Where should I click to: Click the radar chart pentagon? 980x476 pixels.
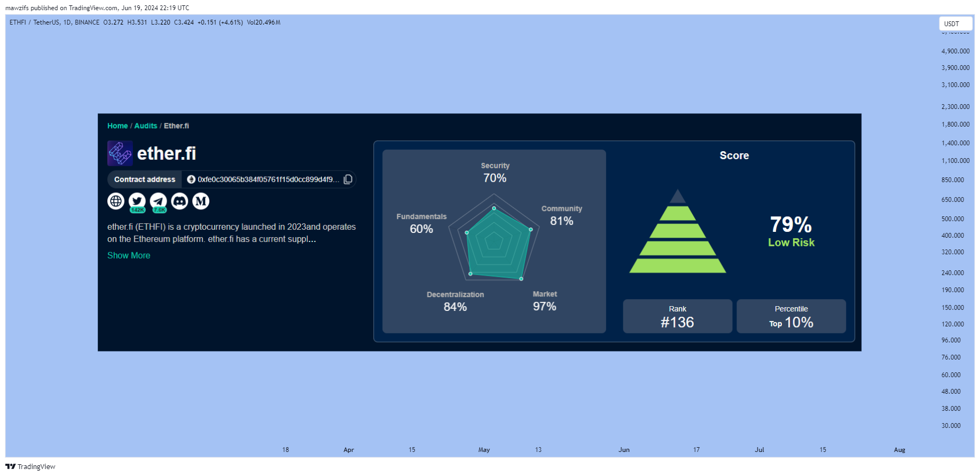(494, 238)
